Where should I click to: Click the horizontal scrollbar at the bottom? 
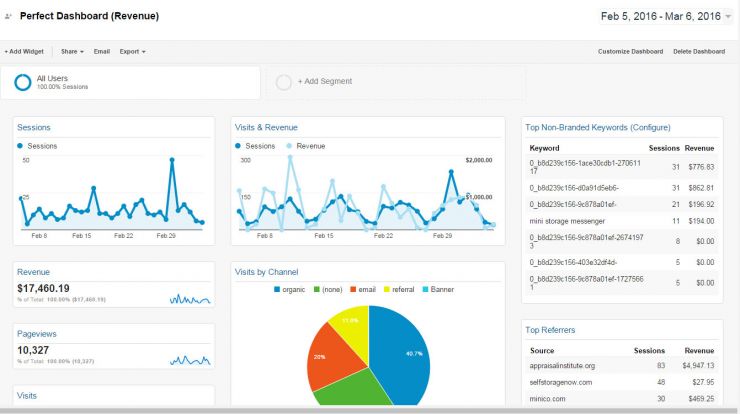370,411
